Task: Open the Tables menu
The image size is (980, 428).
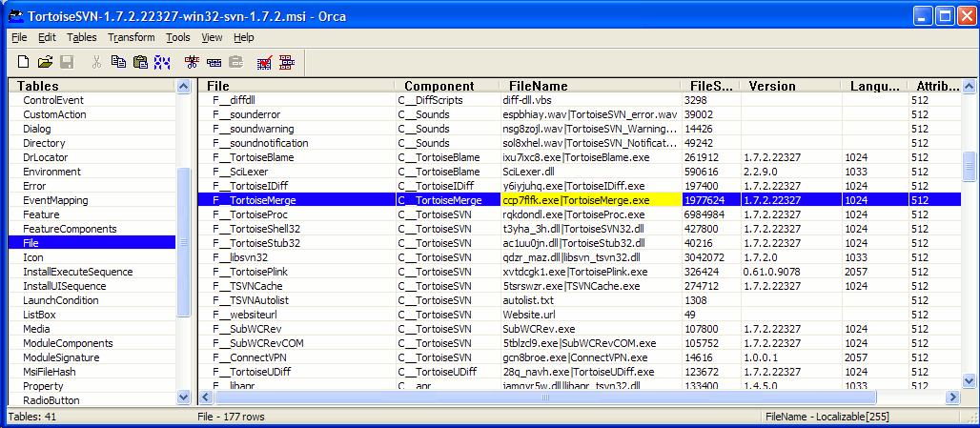Action: click(82, 37)
